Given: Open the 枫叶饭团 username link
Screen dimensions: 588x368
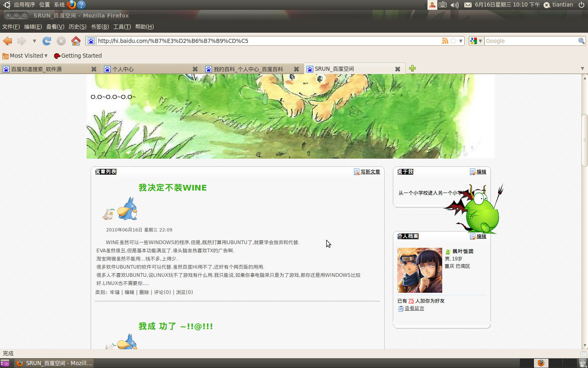Looking at the screenshot, I should 463,251.
